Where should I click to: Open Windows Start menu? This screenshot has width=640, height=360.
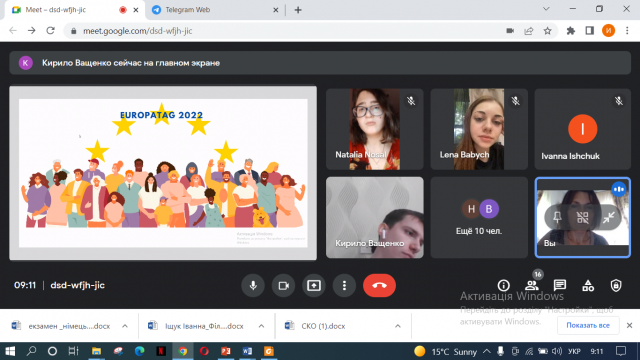pyautogui.click(x=10, y=351)
